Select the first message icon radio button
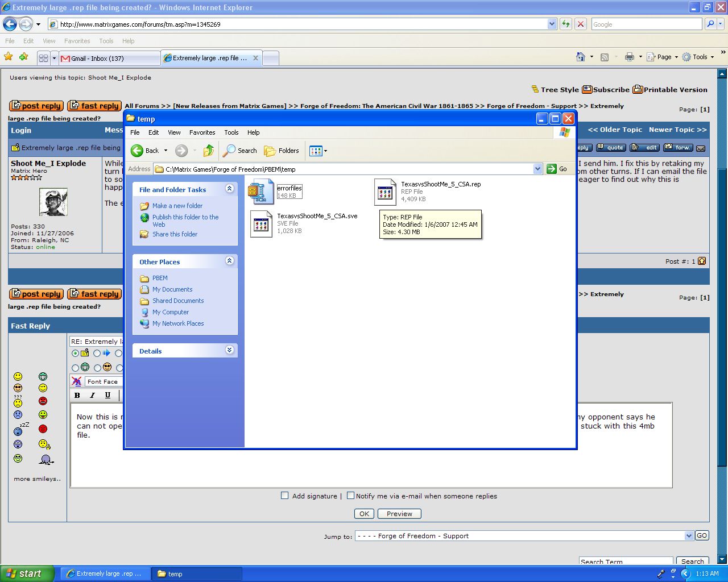The image size is (728, 582). tap(76, 354)
